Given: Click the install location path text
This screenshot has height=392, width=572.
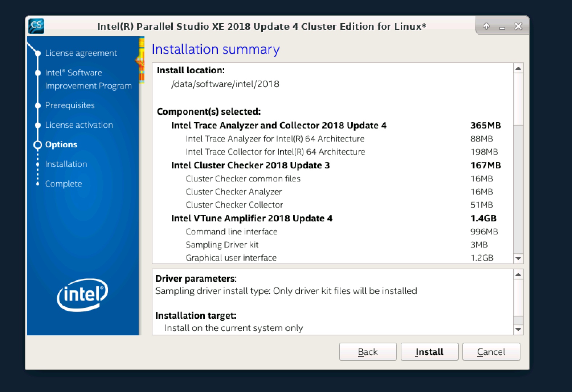Looking at the screenshot, I should tap(225, 84).
